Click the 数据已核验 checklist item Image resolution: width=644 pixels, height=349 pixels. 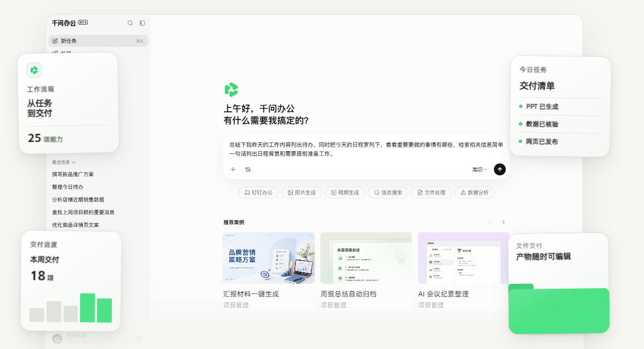[x=539, y=124]
